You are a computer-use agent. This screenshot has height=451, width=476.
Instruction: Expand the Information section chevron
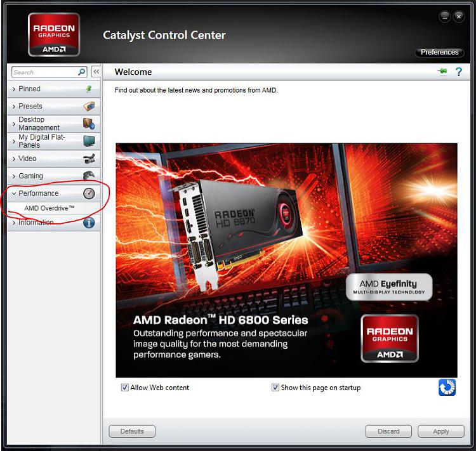pos(14,223)
